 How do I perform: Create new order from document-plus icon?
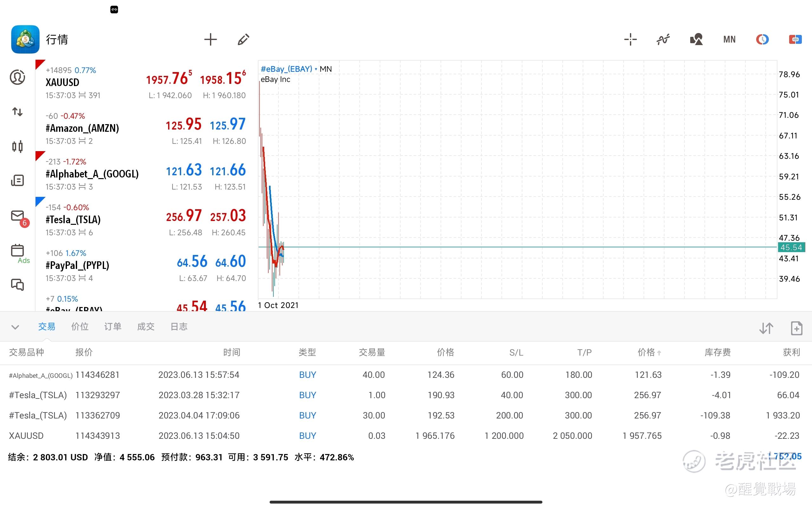click(x=796, y=328)
